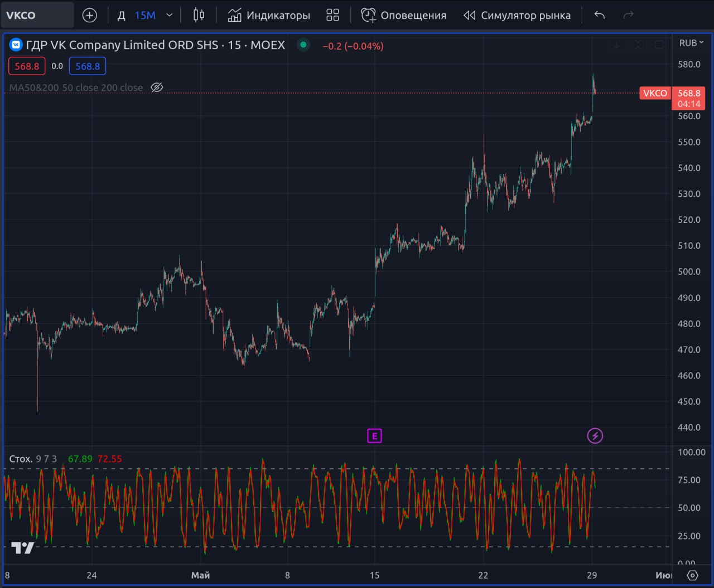Click the 25.00 stochastic scale label
Image resolution: width=714 pixels, height=588 pixels.
(x=689, y=536)
